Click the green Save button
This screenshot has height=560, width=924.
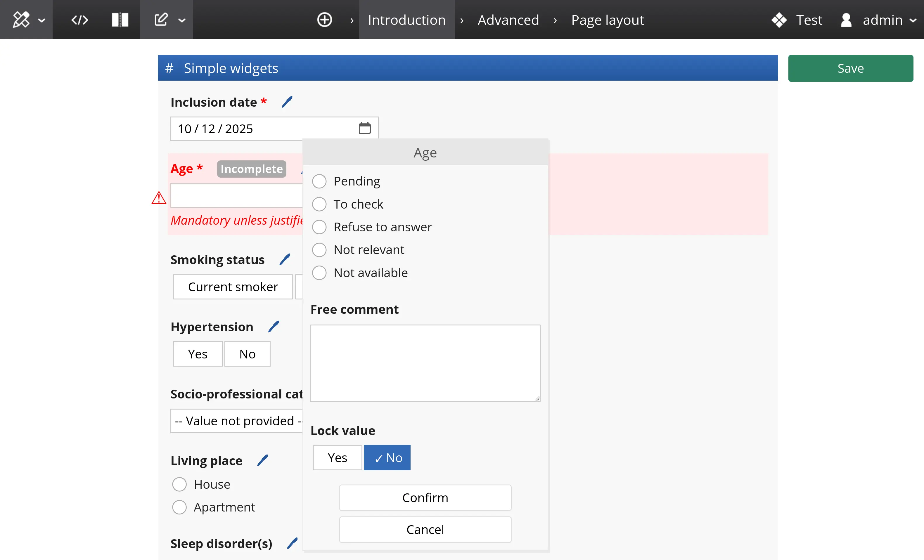pos(850,68)
